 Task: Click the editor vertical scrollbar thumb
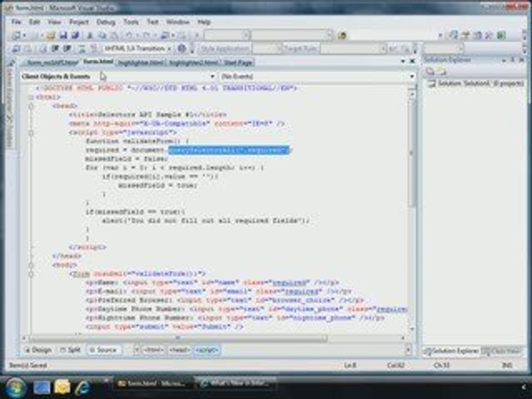[x=411, y=153]
